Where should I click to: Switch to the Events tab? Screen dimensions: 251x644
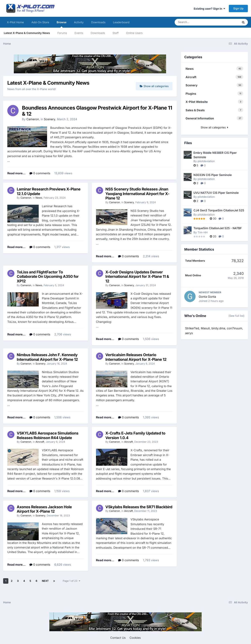[x=79, y=33]
